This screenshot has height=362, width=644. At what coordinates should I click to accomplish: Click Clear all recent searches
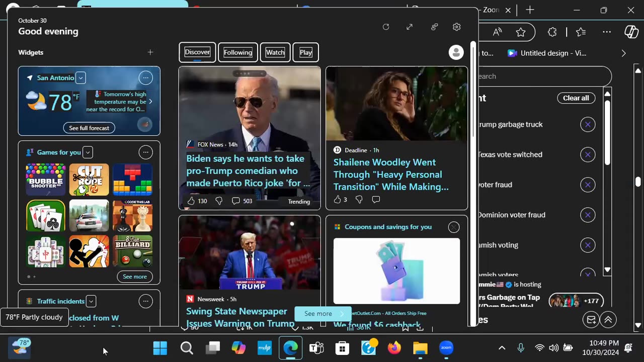point(576,98)
